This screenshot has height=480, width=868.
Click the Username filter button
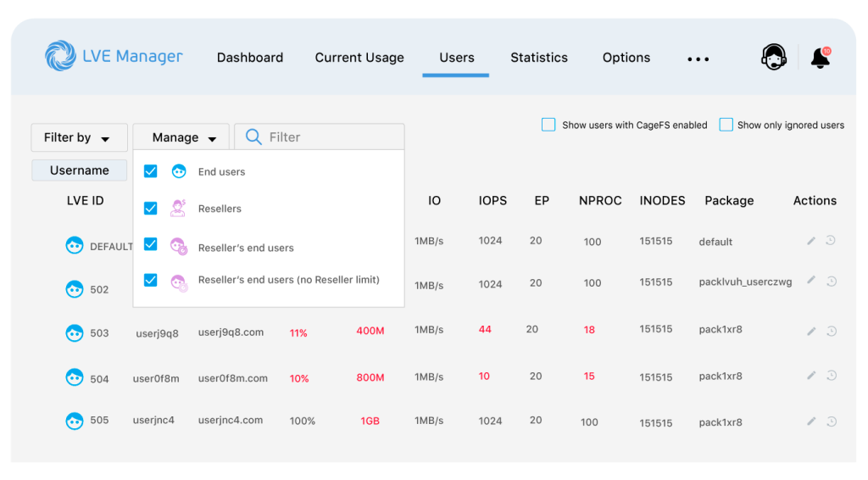79,170
